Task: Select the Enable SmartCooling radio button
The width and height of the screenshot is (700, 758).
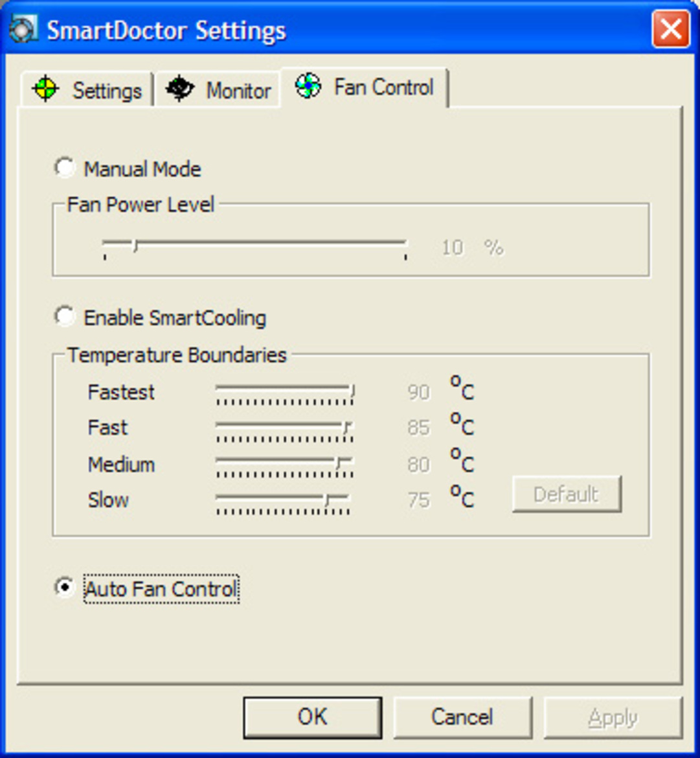Action: (64, 317)
